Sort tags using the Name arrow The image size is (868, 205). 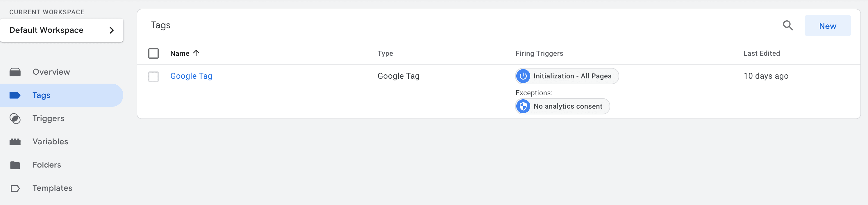[196, 53]
